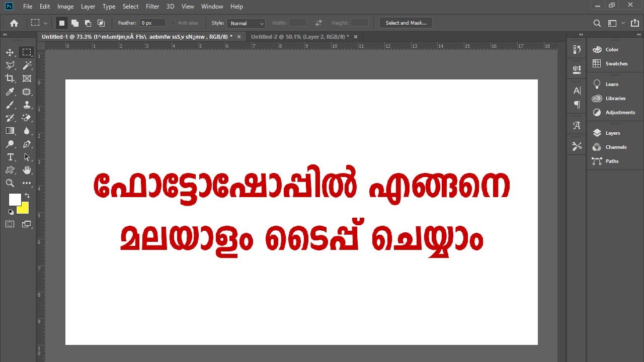Open the Adjustments panel
Viewport: 644px width, 362px height.
click(615, 113)
